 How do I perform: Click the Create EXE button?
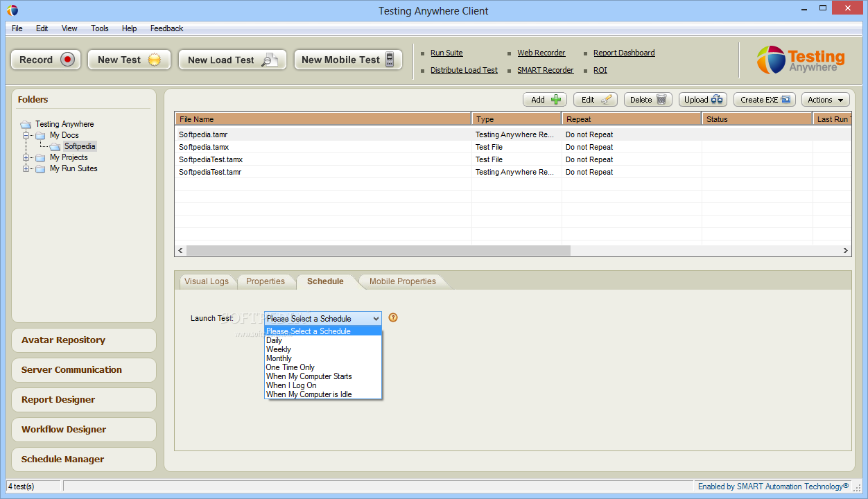pos(765,100)
